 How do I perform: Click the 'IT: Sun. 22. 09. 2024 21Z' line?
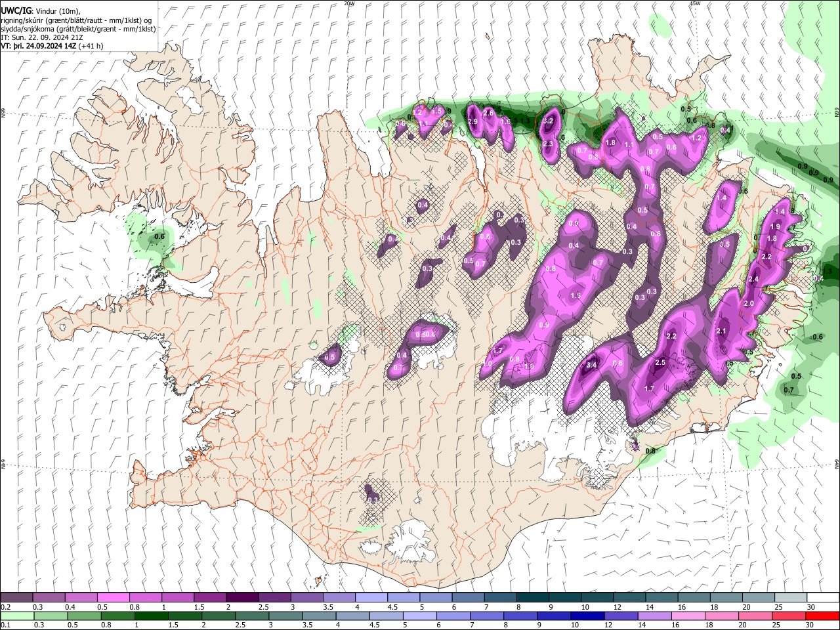tap(42, 37)
